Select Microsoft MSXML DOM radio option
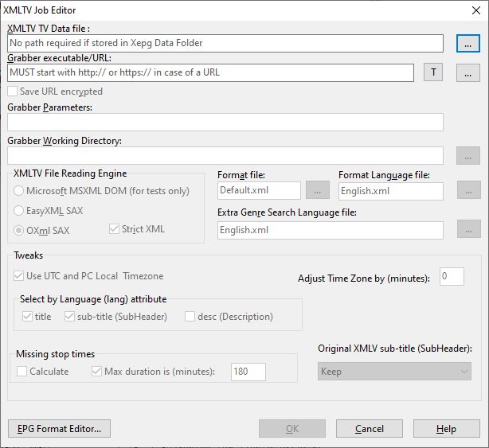The image size is (489, 448). (x=19, y=191)
